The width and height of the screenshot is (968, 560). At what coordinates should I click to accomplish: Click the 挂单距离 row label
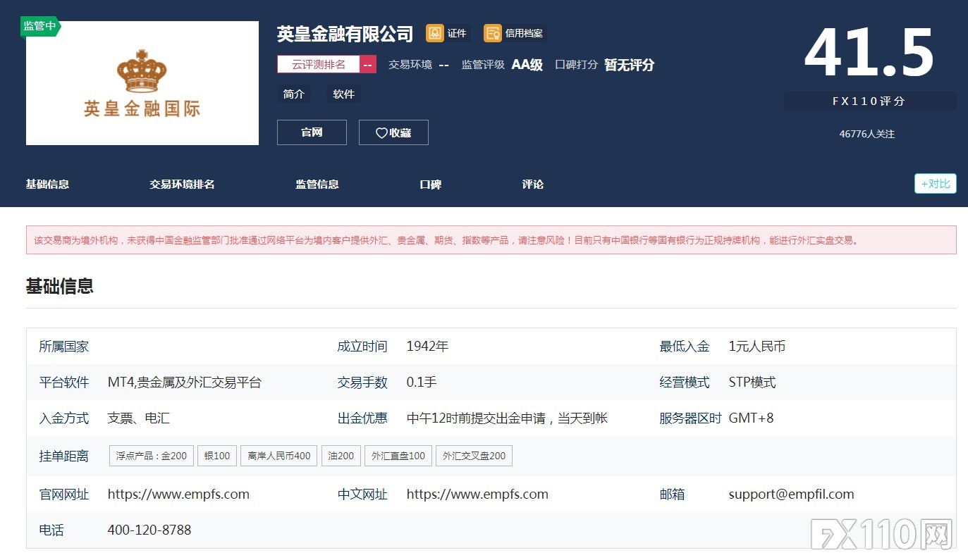click(x=64, y=456)
